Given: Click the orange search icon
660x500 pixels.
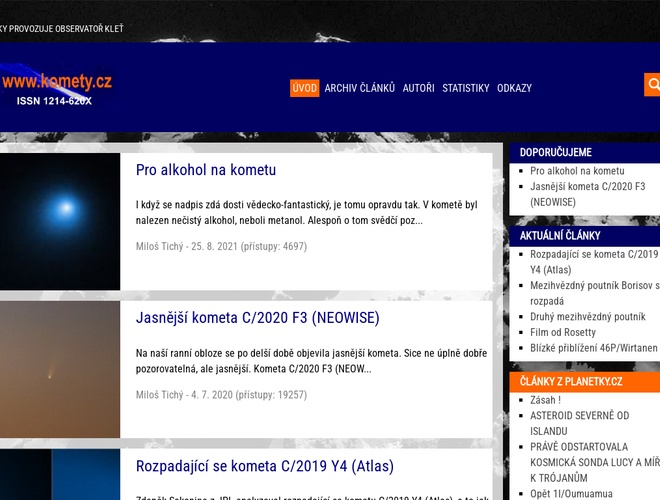Looking at the screenshot, I should pos(652,85).
